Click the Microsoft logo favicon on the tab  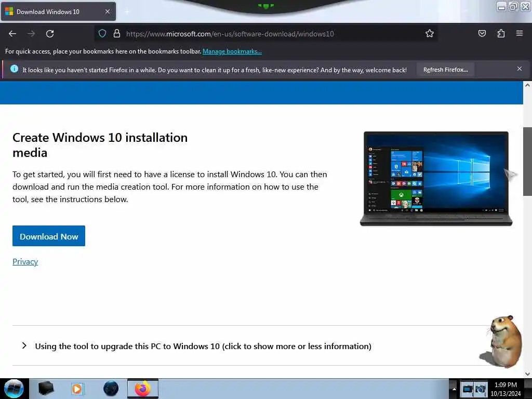point(9,11)
